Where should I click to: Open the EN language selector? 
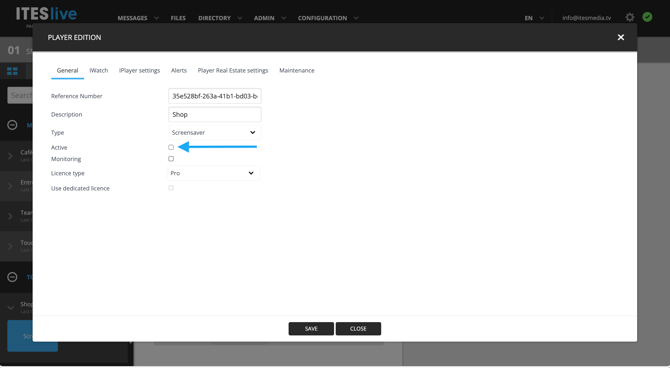[x=534, y=18]
